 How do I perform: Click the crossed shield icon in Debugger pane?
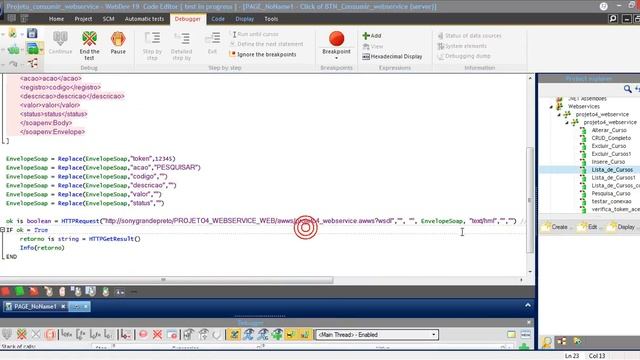pos(22,335)
